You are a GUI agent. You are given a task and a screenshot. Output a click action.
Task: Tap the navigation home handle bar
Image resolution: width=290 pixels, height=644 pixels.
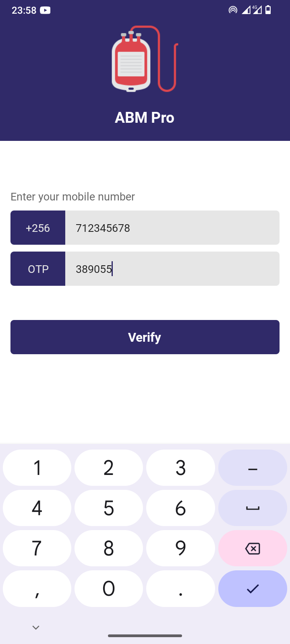(x=145, y=636)
